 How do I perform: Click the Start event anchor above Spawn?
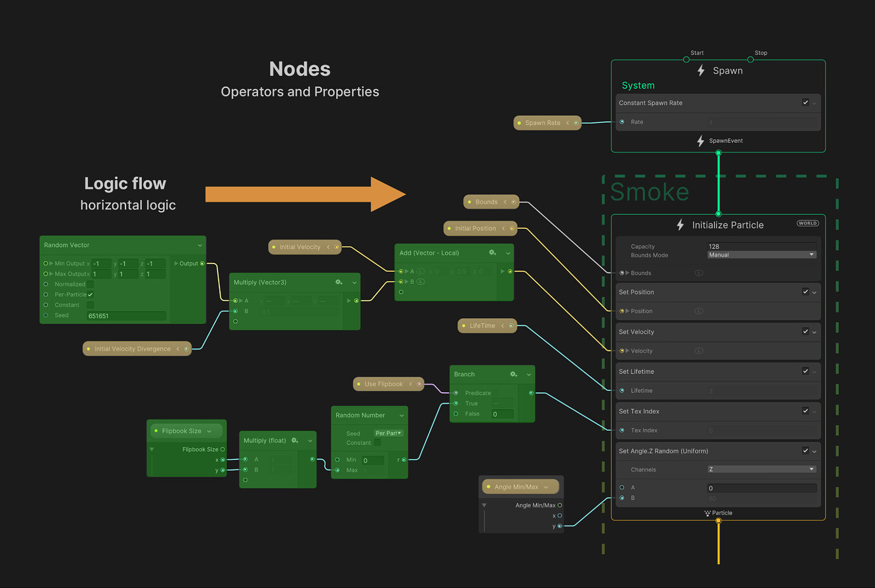pos(686,59)
